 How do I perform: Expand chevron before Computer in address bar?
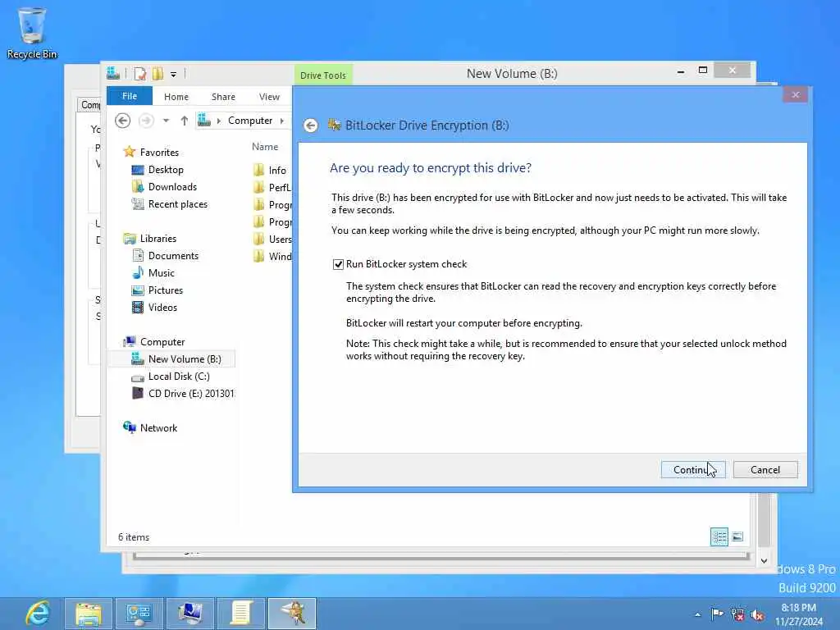218,121
